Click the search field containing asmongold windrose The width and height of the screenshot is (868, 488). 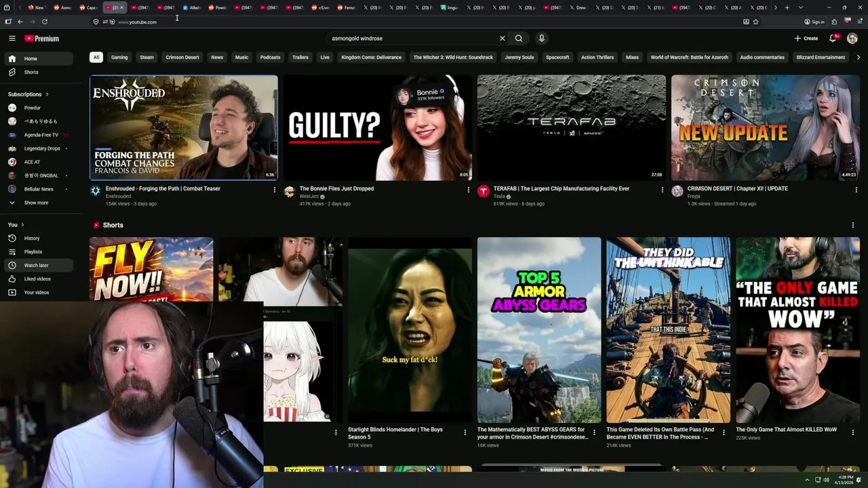[412, 39]
